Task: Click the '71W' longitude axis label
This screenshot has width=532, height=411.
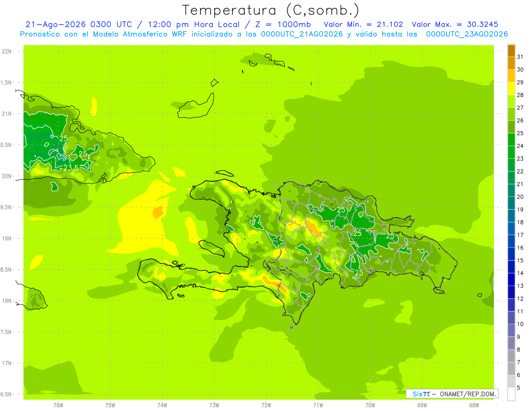Action: pos(318,405)
